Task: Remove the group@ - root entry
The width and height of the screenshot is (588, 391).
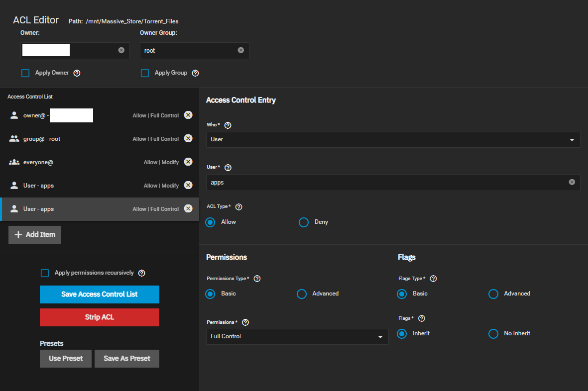Action: [x=188, y=139]
